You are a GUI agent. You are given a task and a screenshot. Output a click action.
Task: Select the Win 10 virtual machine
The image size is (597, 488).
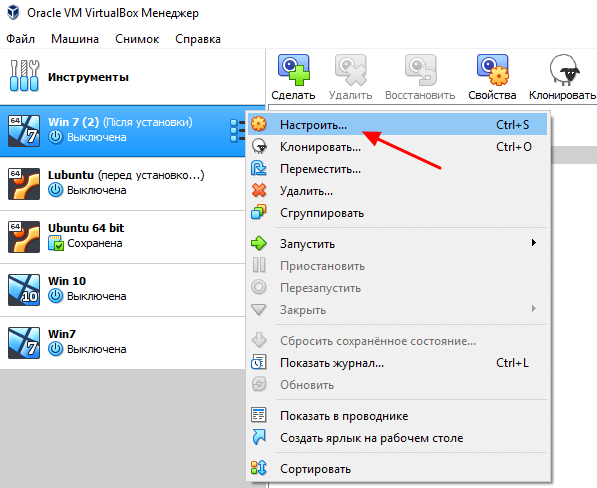tap(123, 290)
